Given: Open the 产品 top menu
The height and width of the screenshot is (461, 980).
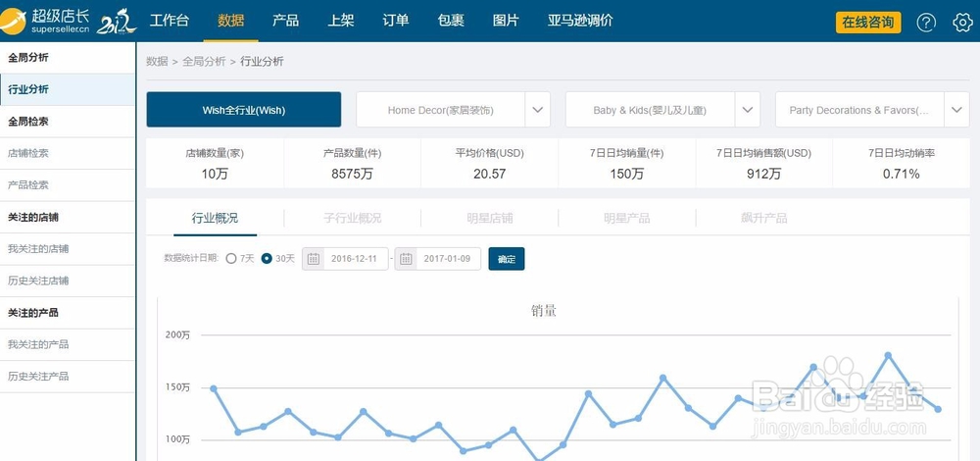Looking at the screenshot, I should (285, 21).
